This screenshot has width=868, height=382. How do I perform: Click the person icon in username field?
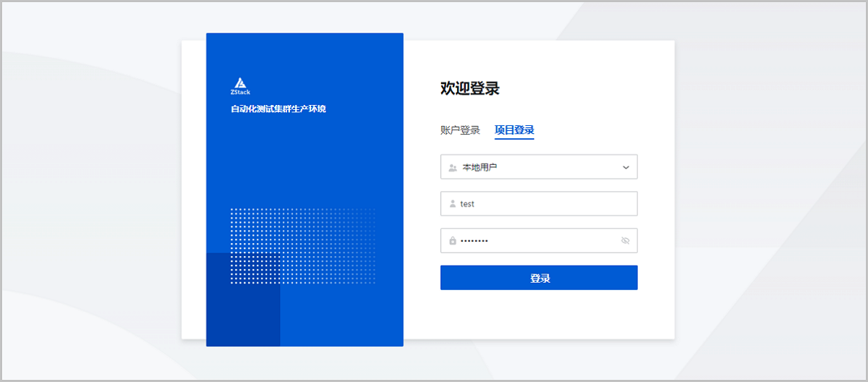click(x=453, y=204)
